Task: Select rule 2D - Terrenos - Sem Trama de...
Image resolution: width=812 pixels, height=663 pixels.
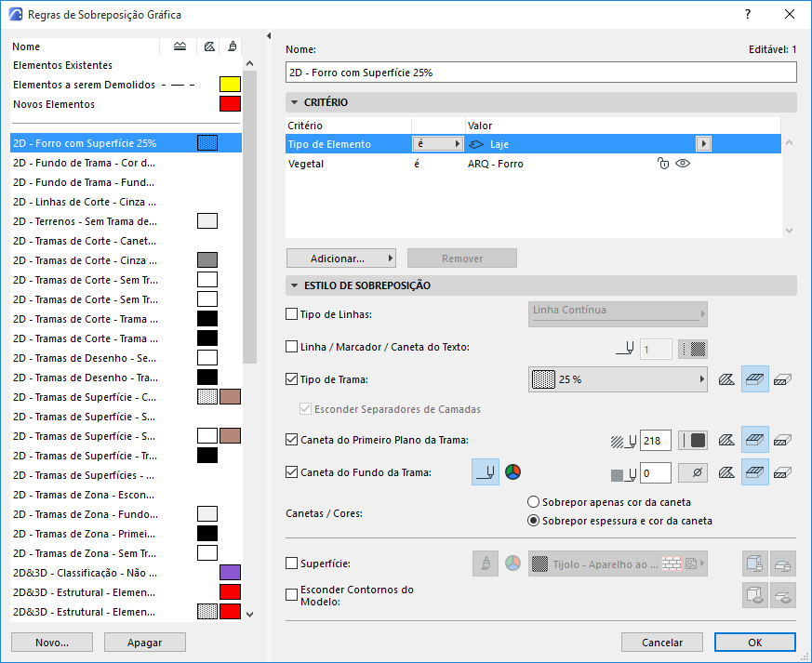Action: pyautogui.click(x=126, y=221)
